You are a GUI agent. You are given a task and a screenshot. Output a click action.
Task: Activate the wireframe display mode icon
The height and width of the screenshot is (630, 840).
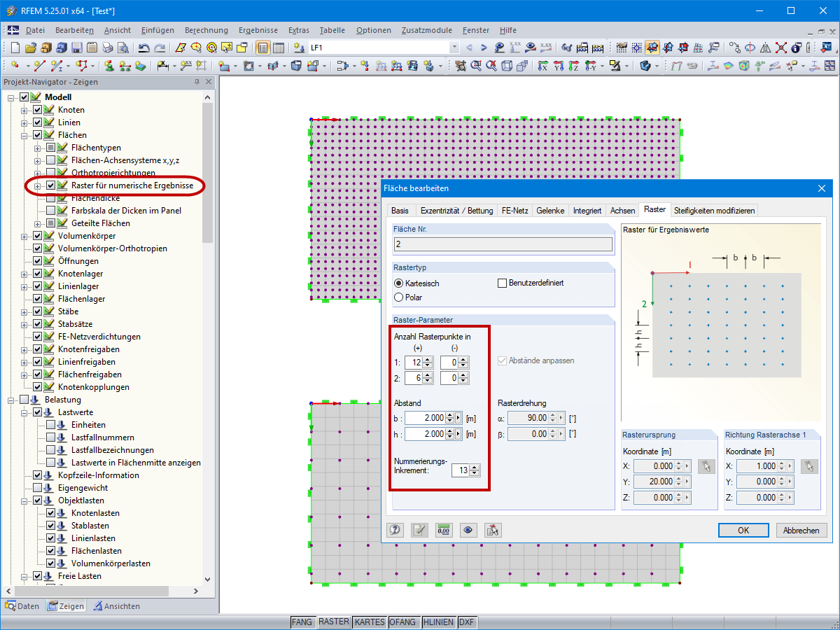click(507, 66)
